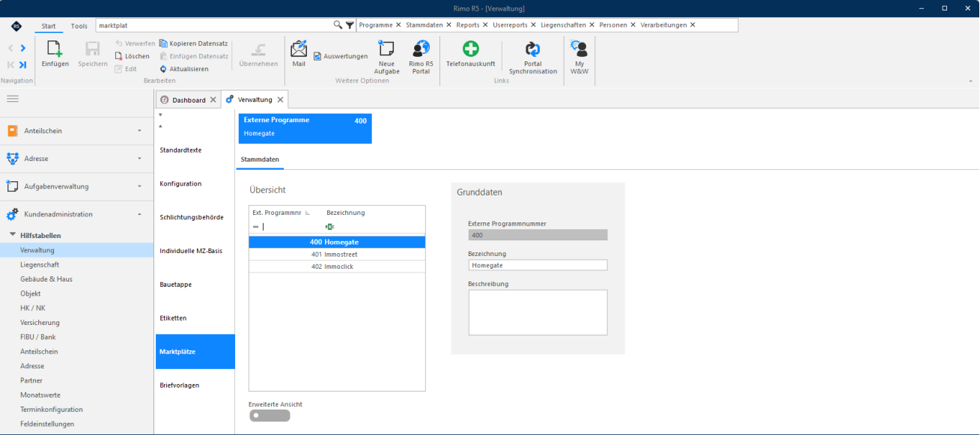
Task: Focus the search box containing marktplat
Action: (x=214, y=25)
